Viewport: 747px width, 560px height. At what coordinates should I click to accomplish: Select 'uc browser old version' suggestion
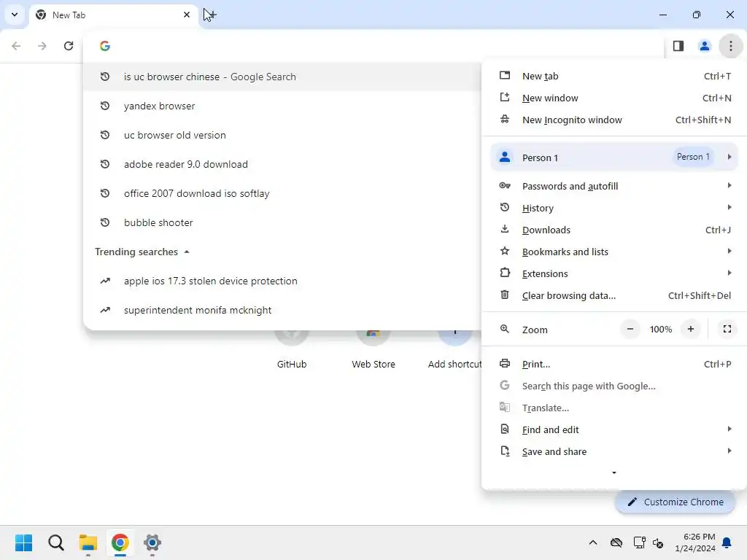282,135
